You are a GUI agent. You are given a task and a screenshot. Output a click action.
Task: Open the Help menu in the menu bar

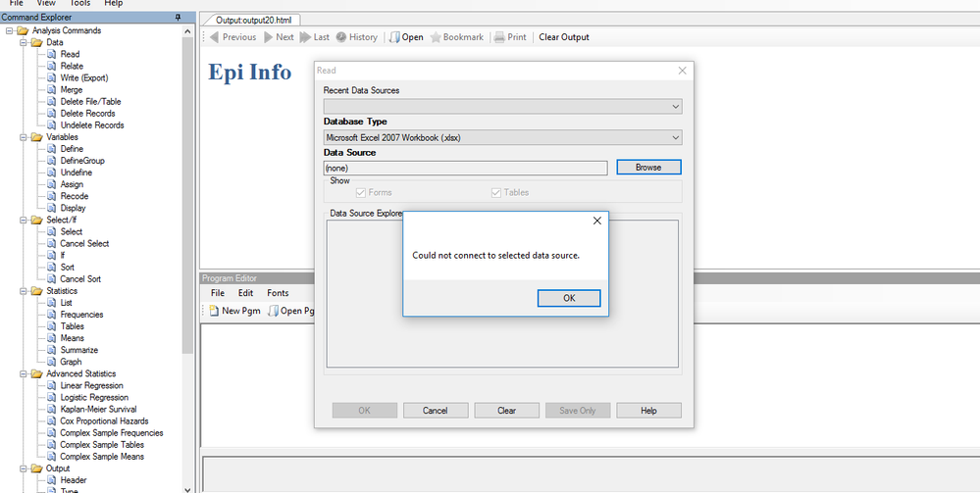(113, 3)
